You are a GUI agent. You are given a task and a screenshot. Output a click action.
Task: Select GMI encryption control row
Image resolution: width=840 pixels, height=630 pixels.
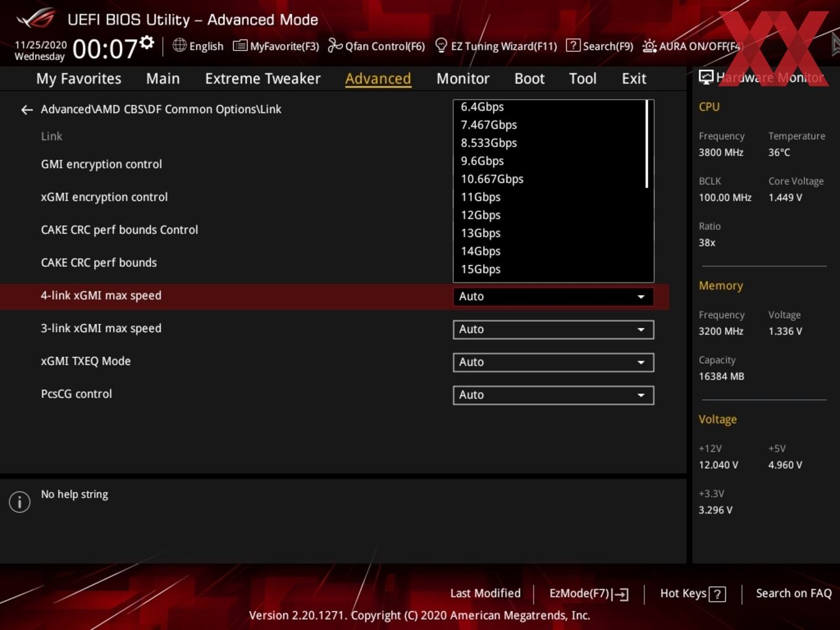pyautogui.click(x=334, y=165)
